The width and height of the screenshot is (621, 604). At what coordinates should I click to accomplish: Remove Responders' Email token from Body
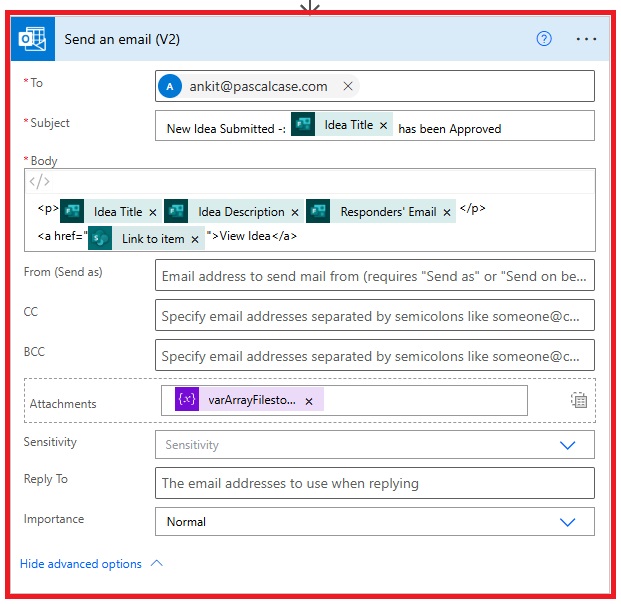pos(447,212)
